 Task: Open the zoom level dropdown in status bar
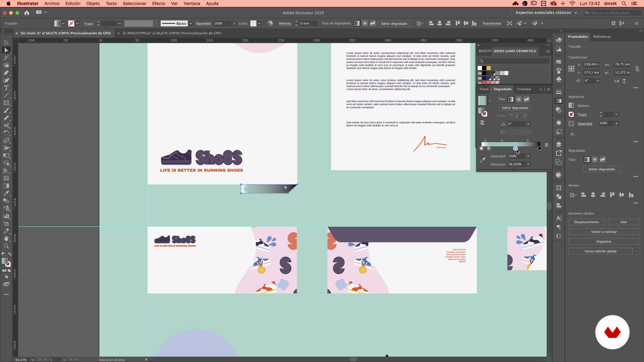click(x=33, y=360)
